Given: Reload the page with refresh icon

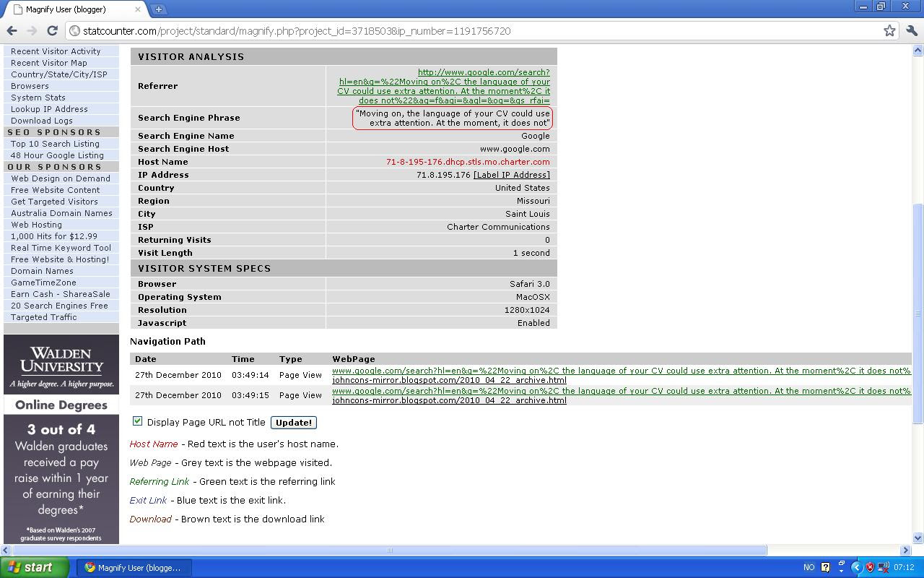Looking at the screenshot, I should pyautogui.click(x=52, y=30).
